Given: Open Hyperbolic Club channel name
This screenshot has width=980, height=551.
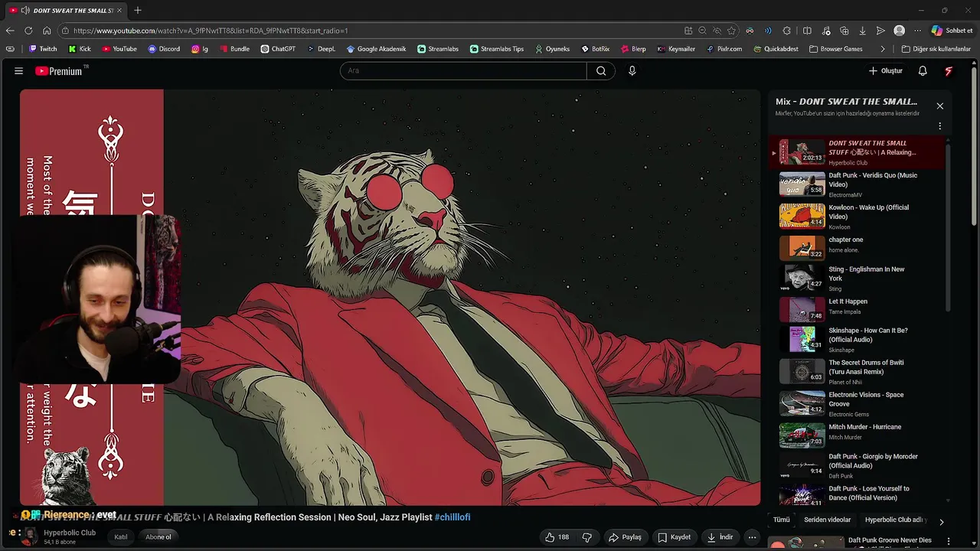Looking at the screenshot, I should click(x=70, y=533).
